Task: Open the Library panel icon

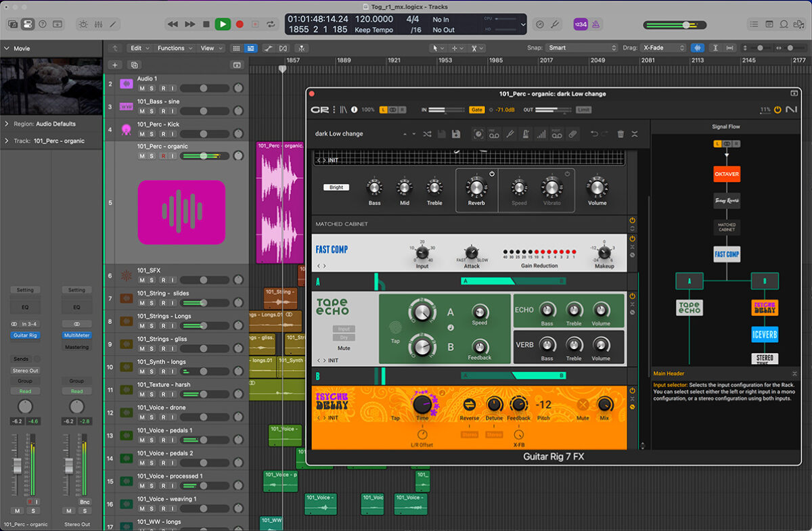Action: pos(13,24)
